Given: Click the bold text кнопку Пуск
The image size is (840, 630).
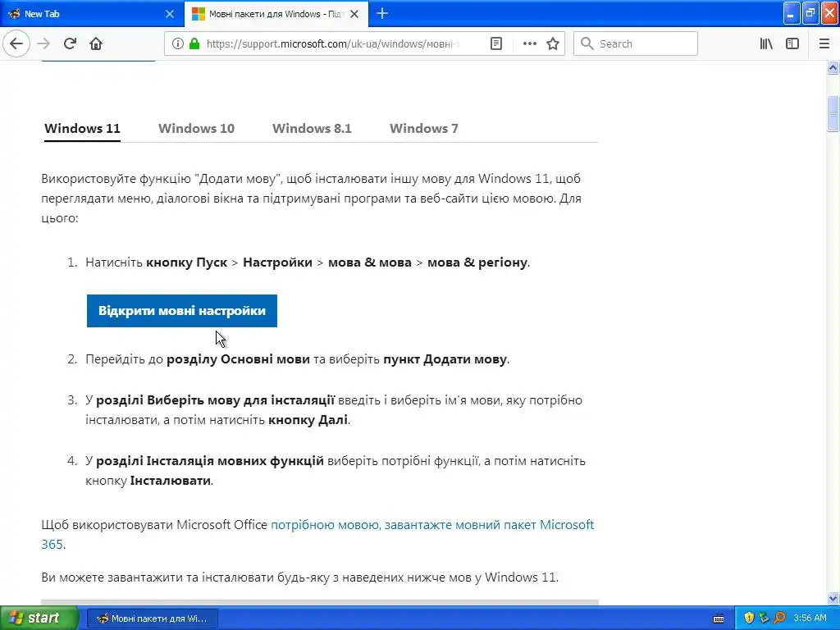Looking at the screenshot, I should point(186,262).
